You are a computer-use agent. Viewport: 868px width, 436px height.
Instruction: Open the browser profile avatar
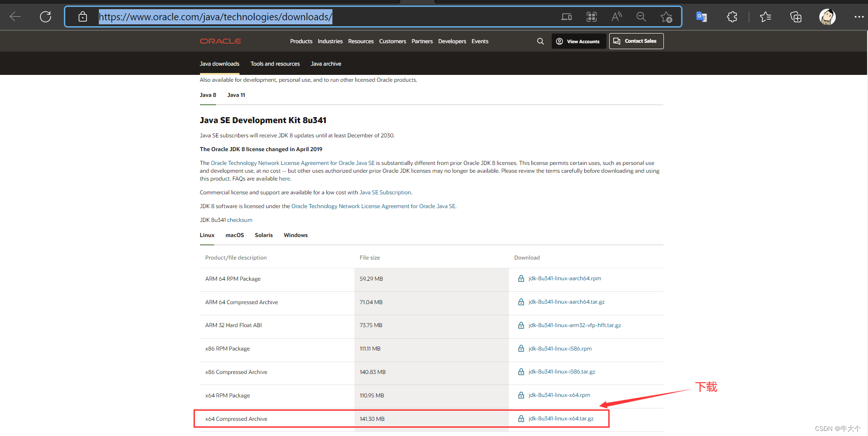827,17
